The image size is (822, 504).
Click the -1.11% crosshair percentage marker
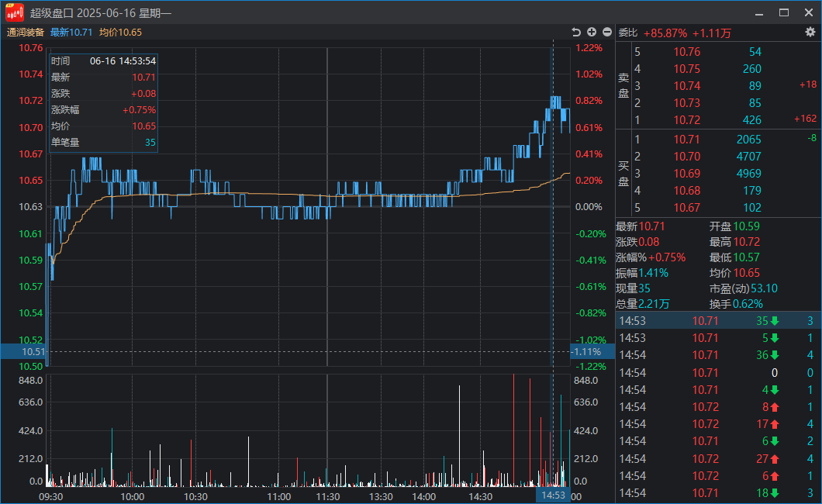click(592, 351)
